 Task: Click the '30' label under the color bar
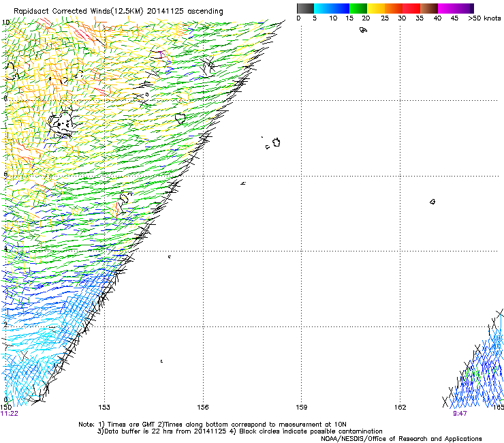[402, 18]
